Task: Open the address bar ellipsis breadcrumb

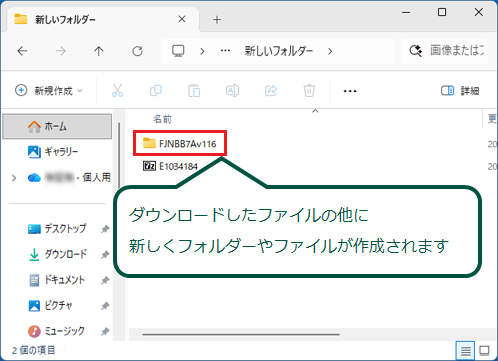Action: tap(225, 51)
